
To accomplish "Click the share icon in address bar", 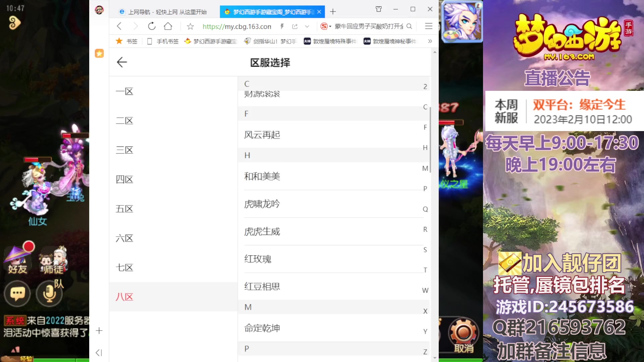I will [295, 26].
